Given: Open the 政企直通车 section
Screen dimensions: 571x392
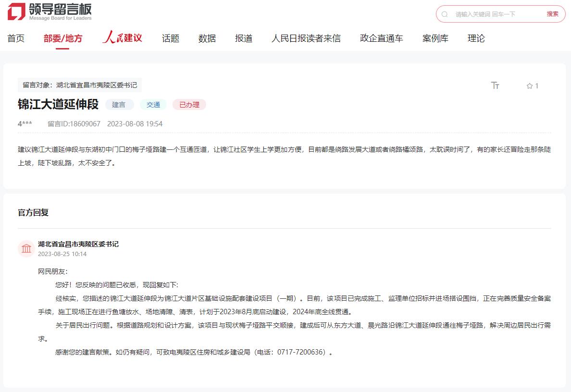Looking at the screenshot, I should [380, 38].
